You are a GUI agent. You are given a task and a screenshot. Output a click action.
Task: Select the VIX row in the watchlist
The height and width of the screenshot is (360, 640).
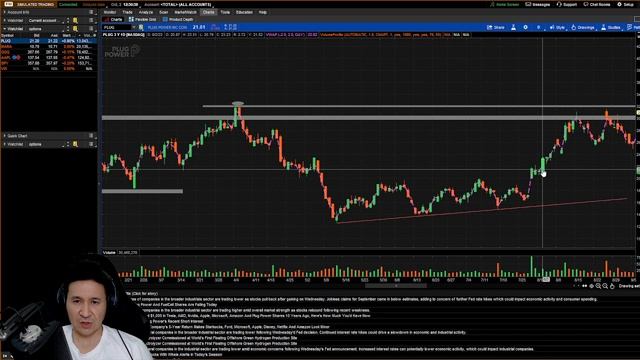pos(48,69)
